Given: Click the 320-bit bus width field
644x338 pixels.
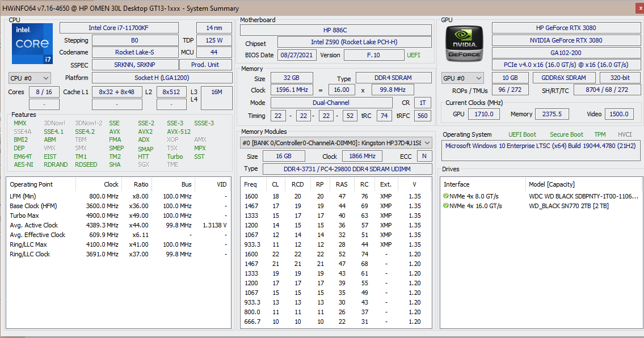Looking at the screenshot, I should (x=620, y=78).
